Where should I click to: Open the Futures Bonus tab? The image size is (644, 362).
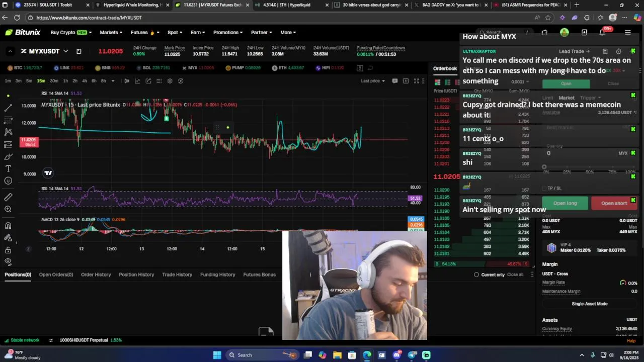[259, 275]
